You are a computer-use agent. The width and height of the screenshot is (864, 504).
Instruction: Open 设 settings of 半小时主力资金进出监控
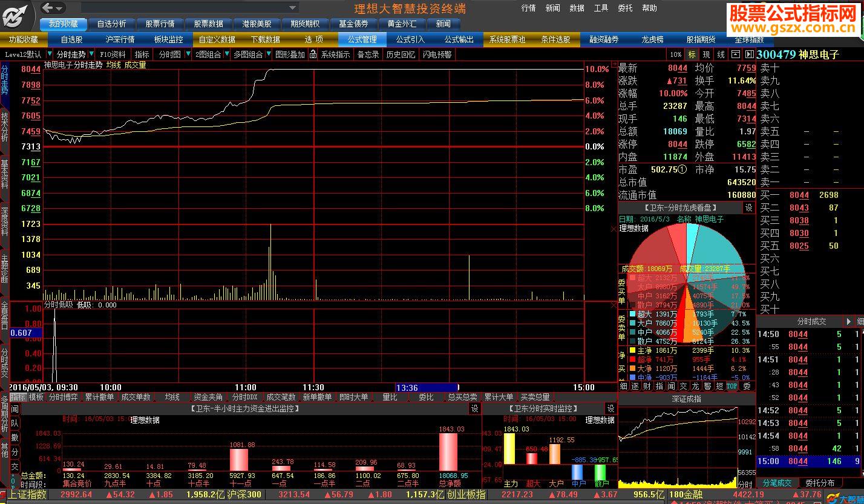click(474, 408)
